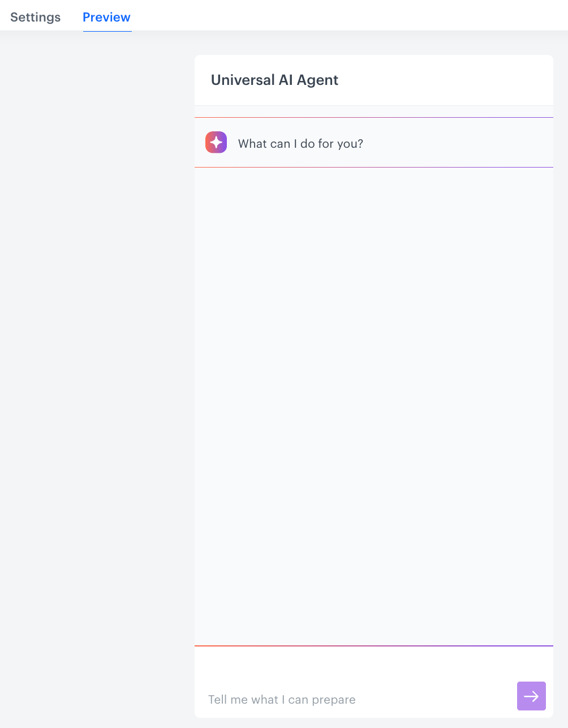Click the chat header bar
Screen dimensions: 568x728
374,80
